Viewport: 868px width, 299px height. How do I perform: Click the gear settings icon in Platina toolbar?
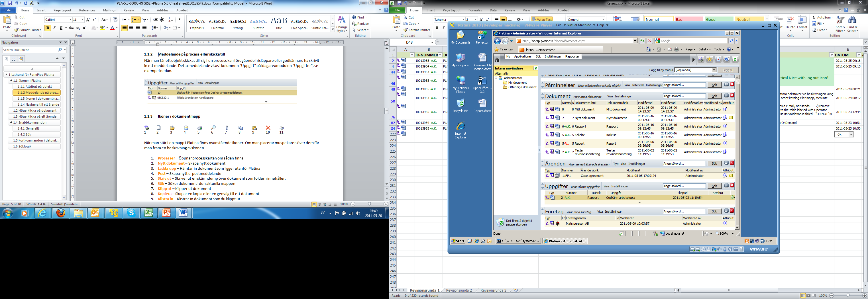tap(701, 59)
